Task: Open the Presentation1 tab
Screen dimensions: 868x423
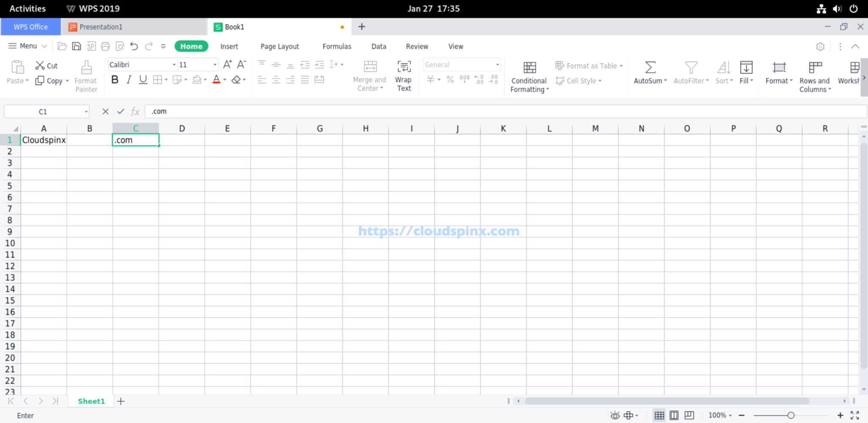Action: (101, 27)
